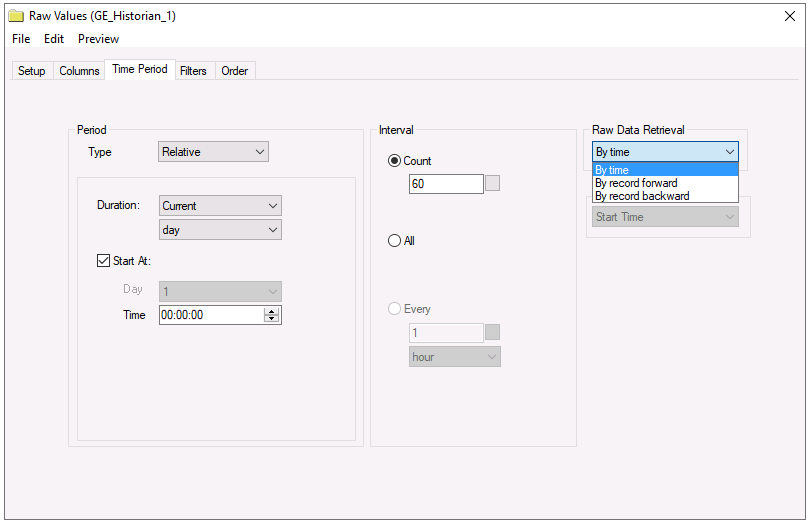Switch to the Setup tab
Screen dimensions: 811x523
pyautogui.click(x=32, y=71)
